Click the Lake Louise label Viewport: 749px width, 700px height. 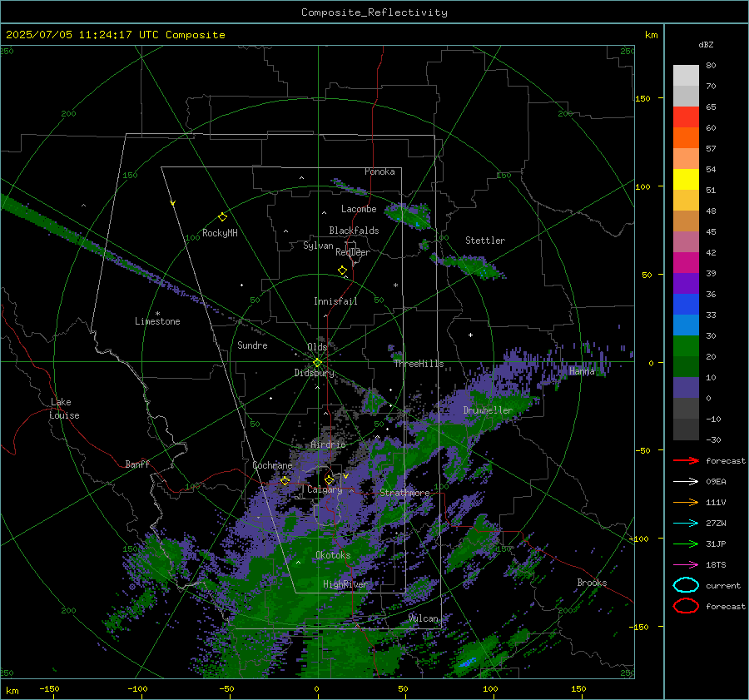(64, 409)
